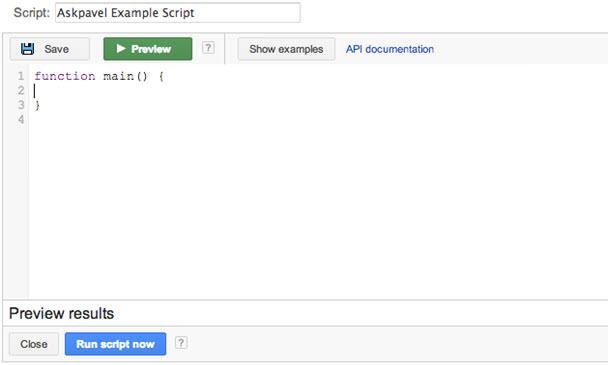609x365 pixels.
Task: Open help question mark beside Run script now
Action: pyautogui.click(x=181, y=343)
